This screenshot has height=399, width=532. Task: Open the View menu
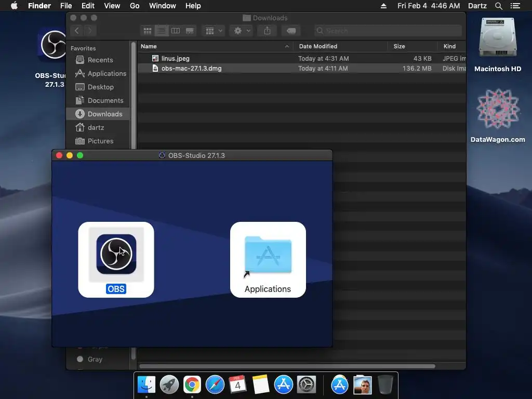[x=112, y=6]
